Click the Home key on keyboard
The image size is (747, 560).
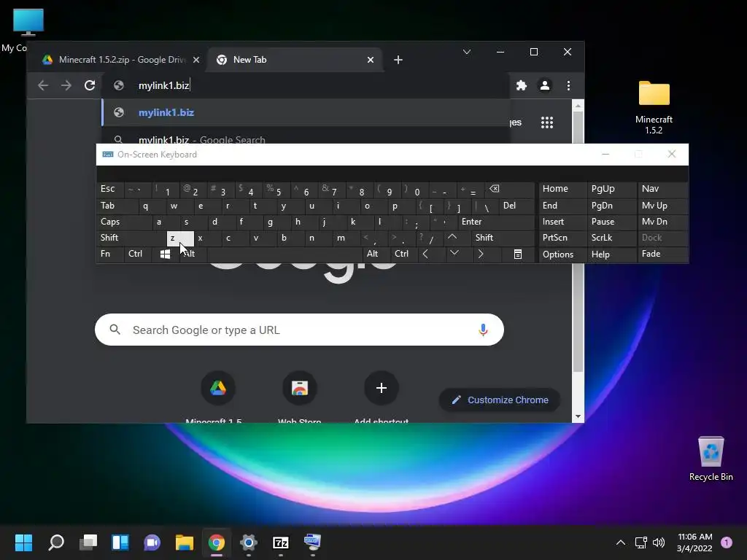(562, 189)
